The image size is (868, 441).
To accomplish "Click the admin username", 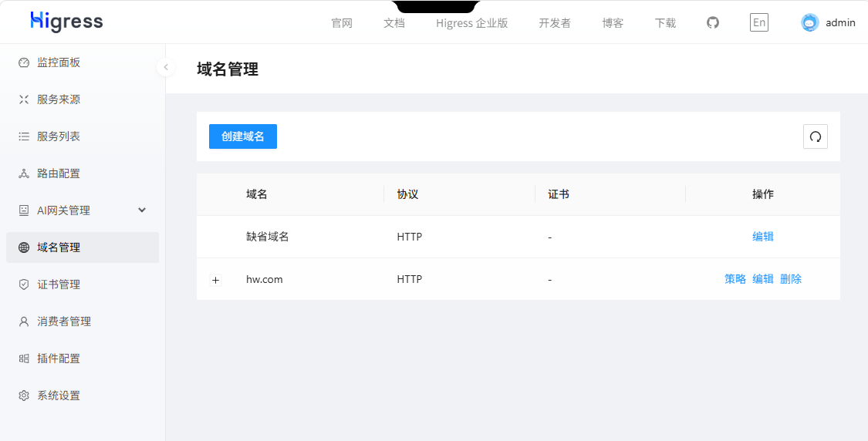I will pos(840,23).
